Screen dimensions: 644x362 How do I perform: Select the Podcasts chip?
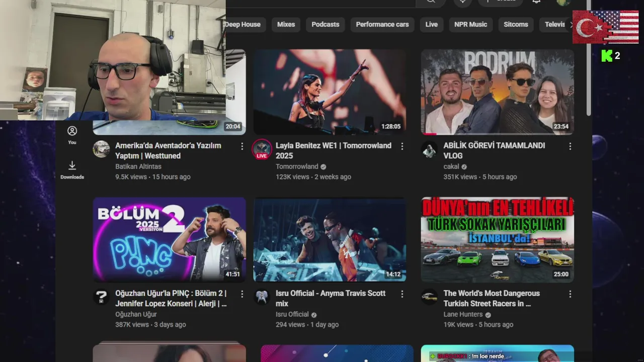click(326, 25)
